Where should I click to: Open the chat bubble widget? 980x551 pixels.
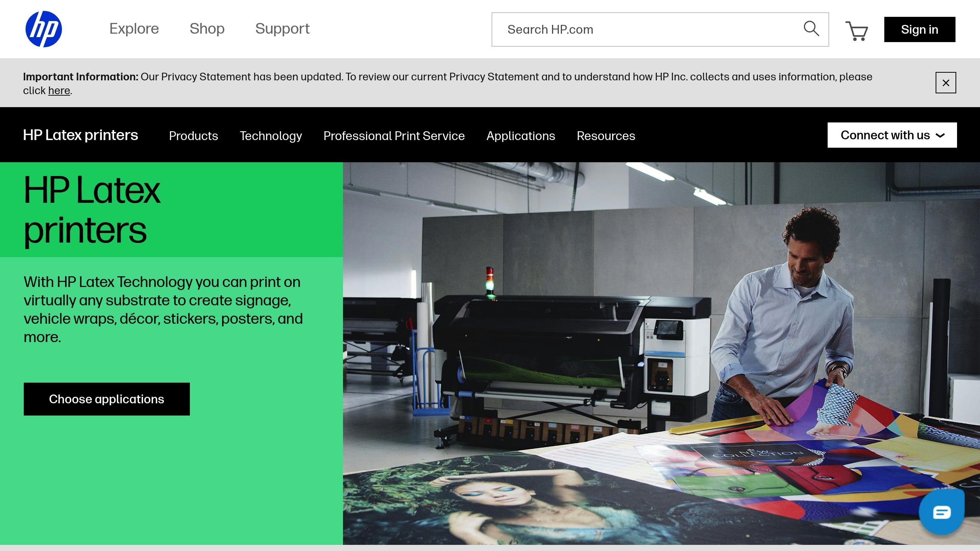pos(941,512)
